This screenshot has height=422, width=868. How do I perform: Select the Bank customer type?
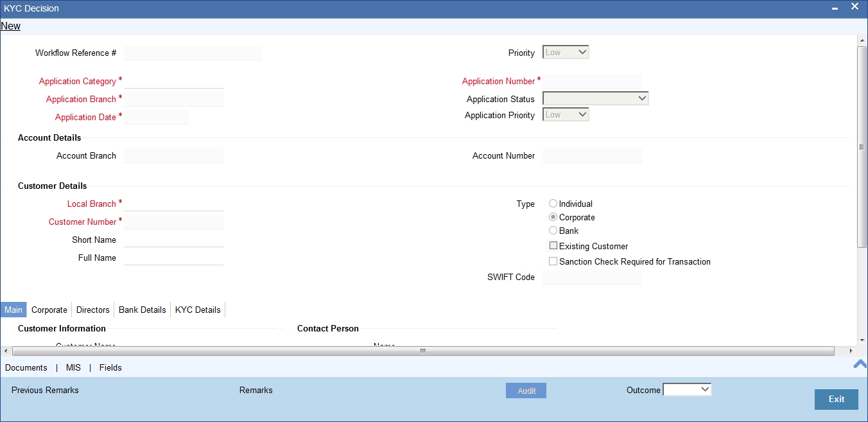pyautogui.click(x=553, y=231)
